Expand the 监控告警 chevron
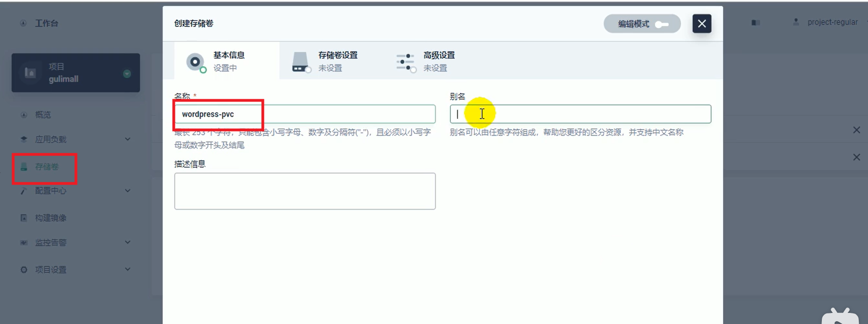Image resolution: width=868 pixels, height=324 pixels. point(128,242)
